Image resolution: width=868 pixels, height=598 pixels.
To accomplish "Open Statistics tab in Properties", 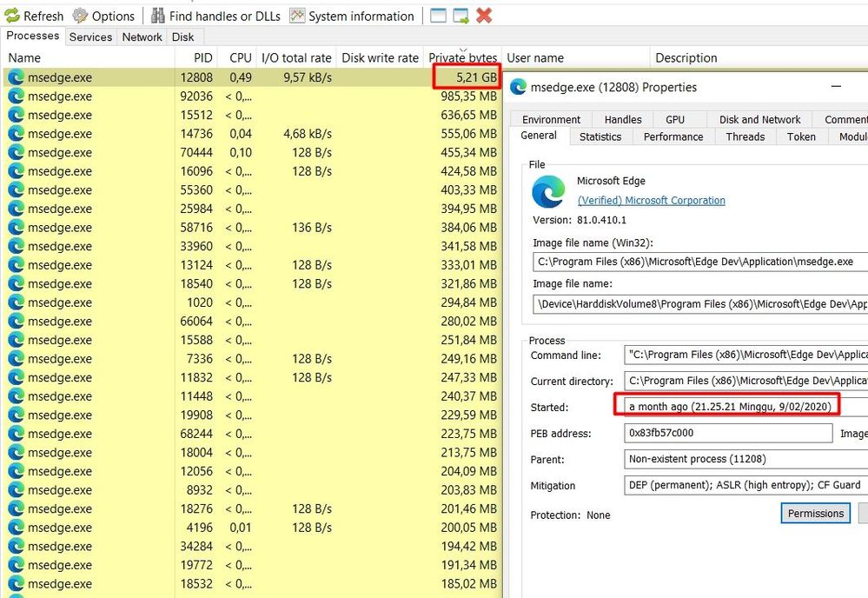I will (x=600, y=136).
